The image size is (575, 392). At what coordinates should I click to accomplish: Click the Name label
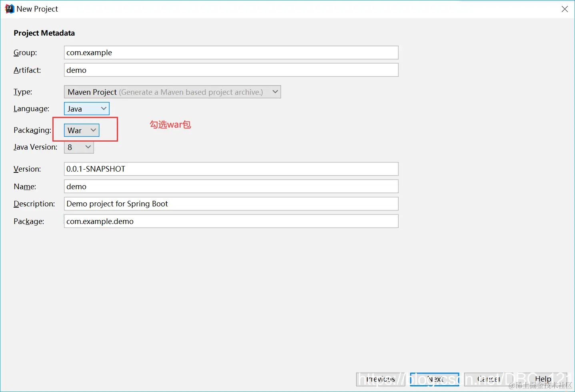point(25,186)
